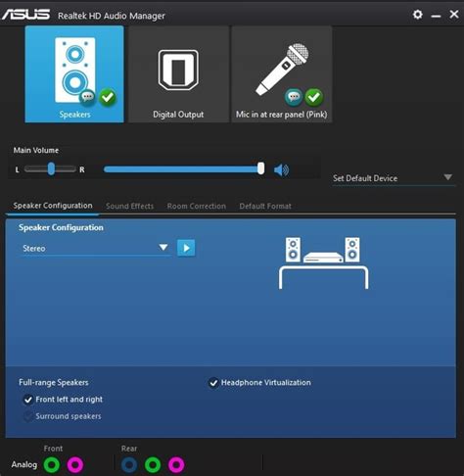This screenshot has width=464, height=476.
Task: Click the rear blue analog jack
Action: 129,464
